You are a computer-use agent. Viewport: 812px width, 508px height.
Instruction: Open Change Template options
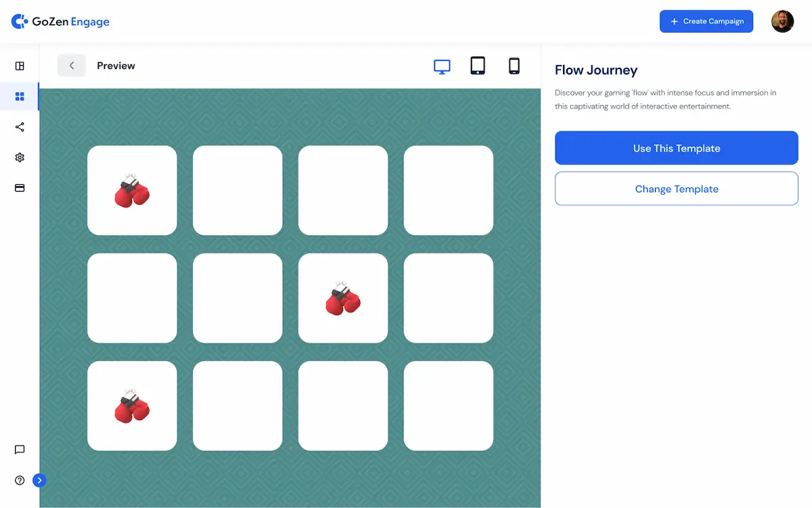pyautogui.click(x=676, y=188)
